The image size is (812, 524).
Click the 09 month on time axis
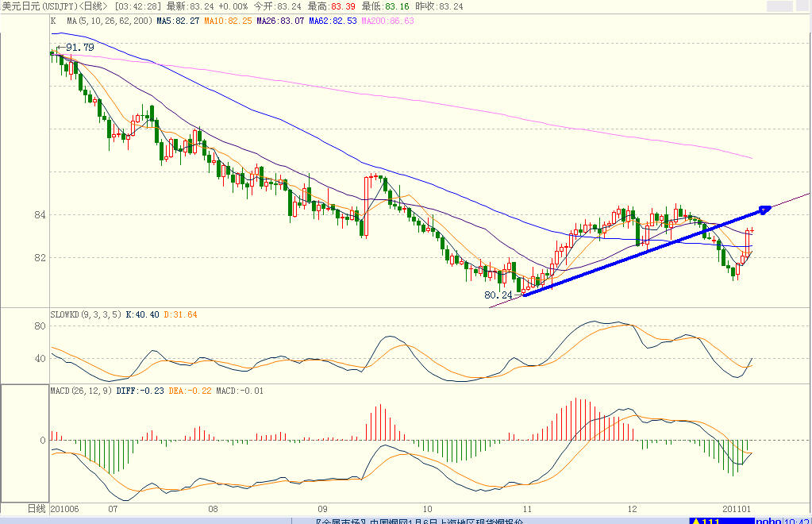click(322, 508)
